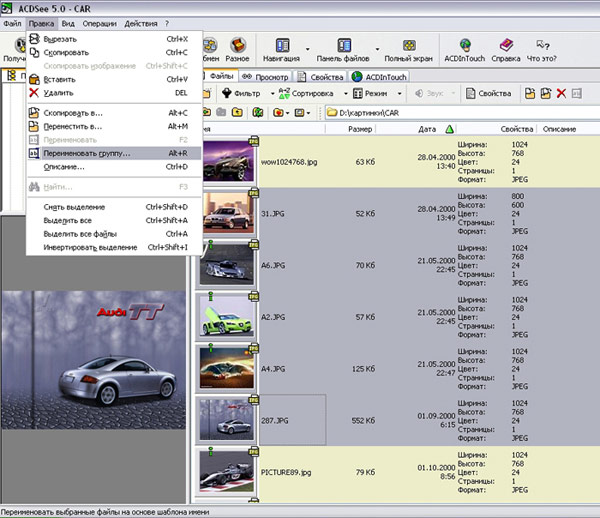The width and height of the screenshot is (600, 518).
Task: Open the Разное toolbar tool
Action: 237,50
